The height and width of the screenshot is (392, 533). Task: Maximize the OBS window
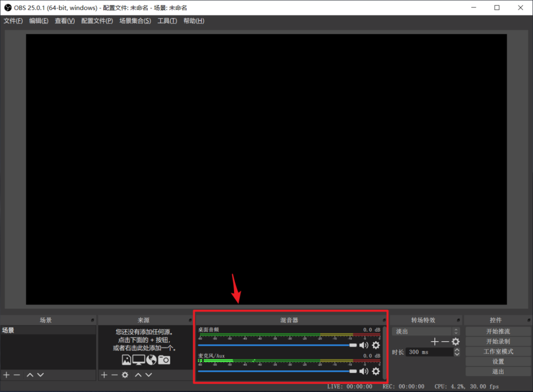496,7
